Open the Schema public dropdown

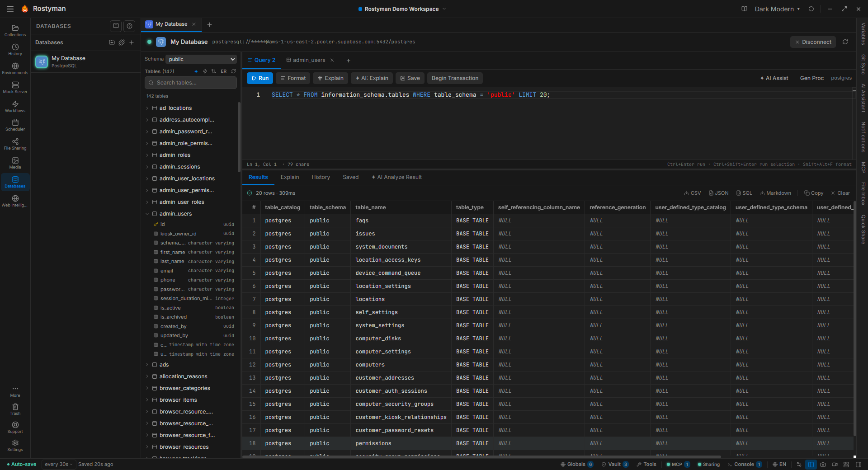tap(201, 59)
